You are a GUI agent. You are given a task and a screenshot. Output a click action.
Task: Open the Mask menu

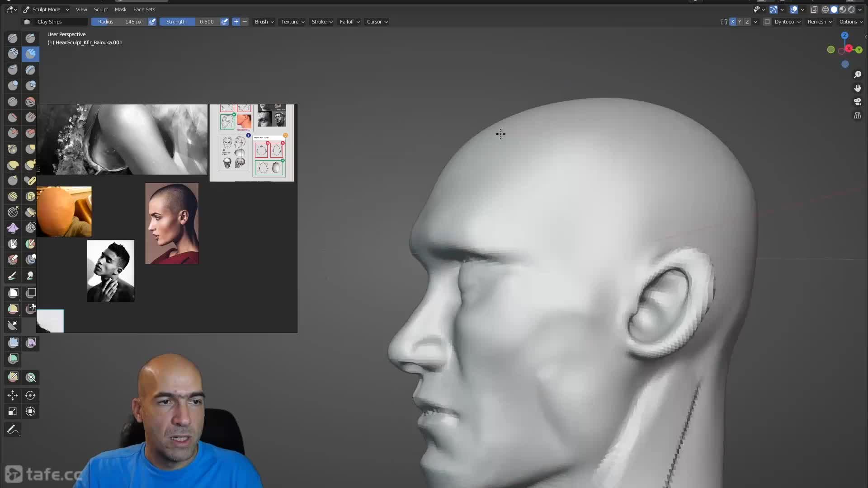click(x=121, y=9)
